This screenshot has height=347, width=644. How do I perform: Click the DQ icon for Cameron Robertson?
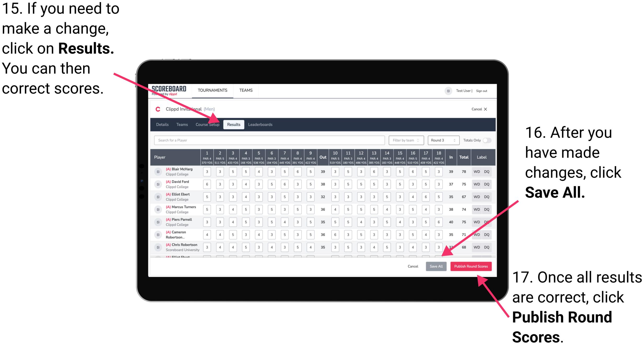[490, 234]
